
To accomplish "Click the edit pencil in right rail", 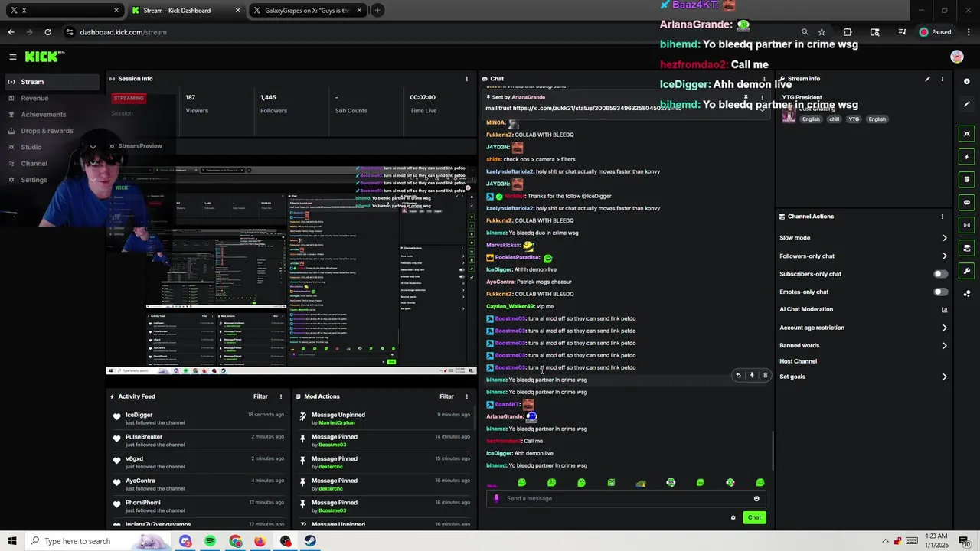I will click(x=967, y=104).
